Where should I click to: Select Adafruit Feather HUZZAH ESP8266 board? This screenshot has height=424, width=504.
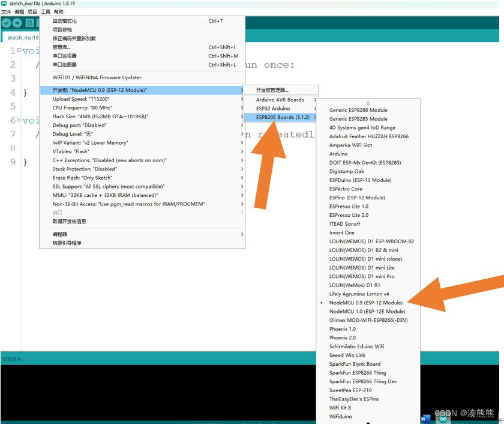368,136
